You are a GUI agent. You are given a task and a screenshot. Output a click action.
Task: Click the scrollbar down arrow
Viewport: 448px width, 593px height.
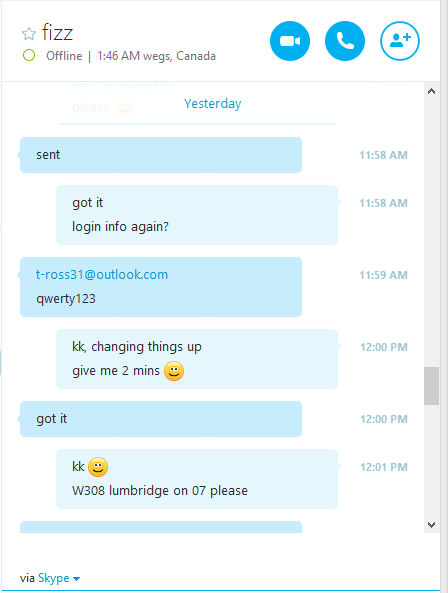point(431,525)
